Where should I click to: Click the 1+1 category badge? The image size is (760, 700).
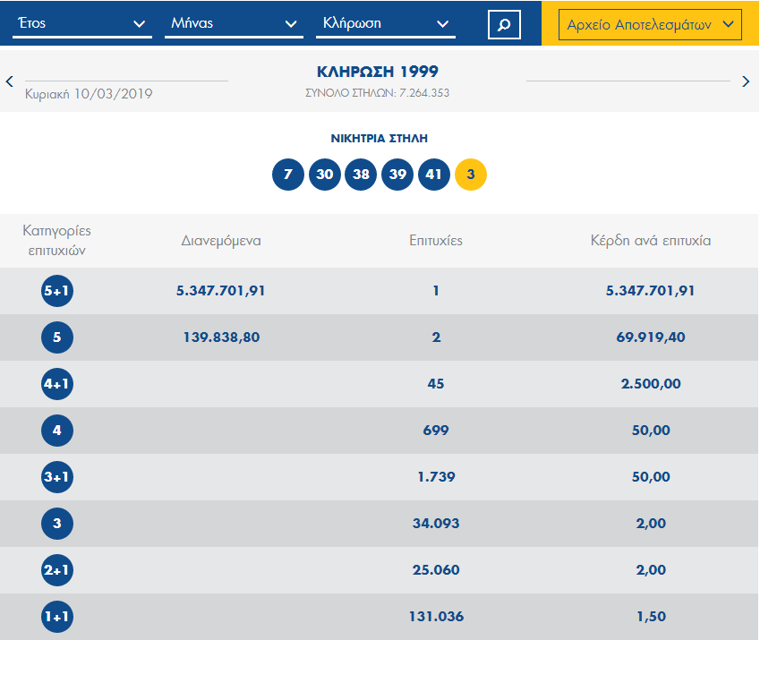pyautogui.click(x=57, y=617)
